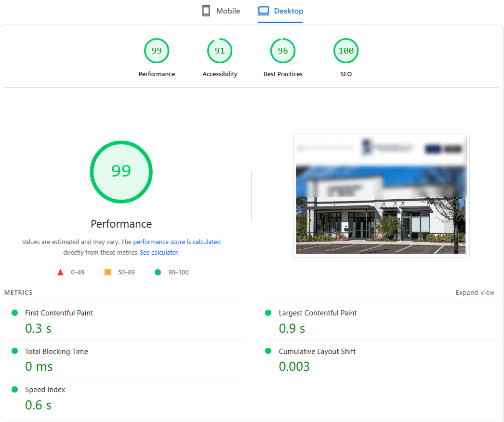Click the Accessibility score circle showing 91
504x422 pixels.
tap(220, 51)
